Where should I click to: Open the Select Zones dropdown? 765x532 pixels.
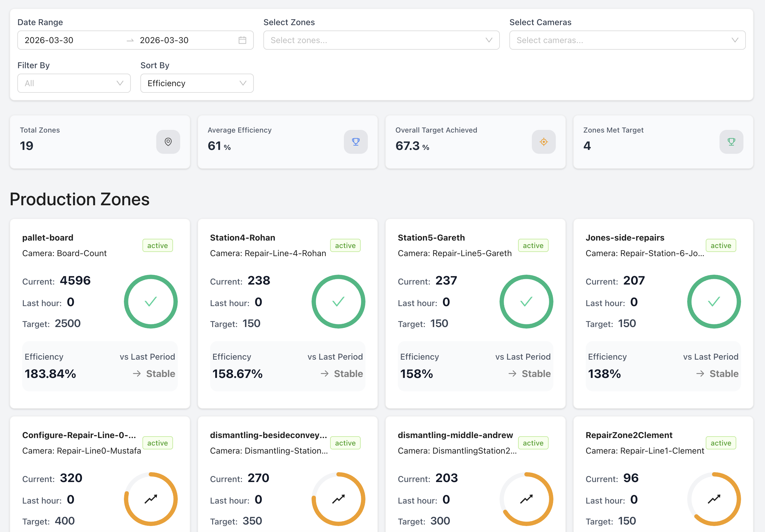point(381,40)
